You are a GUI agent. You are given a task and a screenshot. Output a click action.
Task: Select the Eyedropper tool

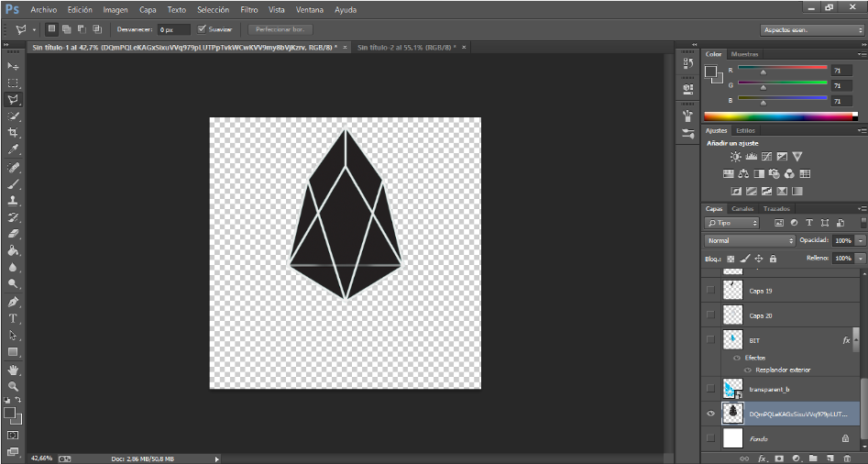click(x=13, y=149)
